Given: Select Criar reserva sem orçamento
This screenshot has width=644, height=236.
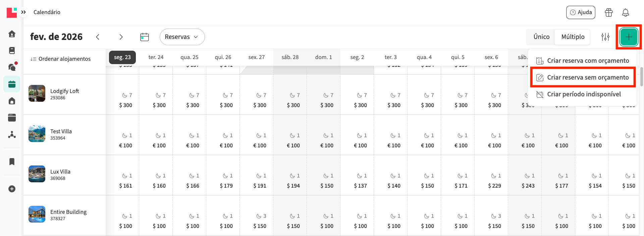Looking at the screenshot, I should coord(588,78).
